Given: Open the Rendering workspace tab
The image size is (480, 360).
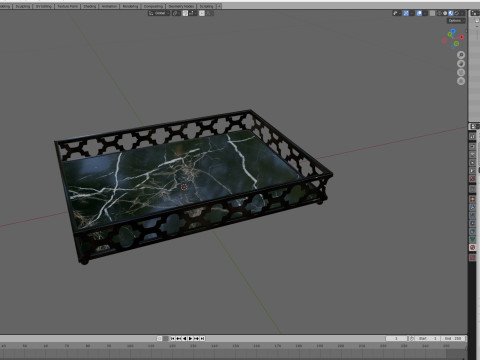Looking at the screenshot, I should click(x=130, y=6).
